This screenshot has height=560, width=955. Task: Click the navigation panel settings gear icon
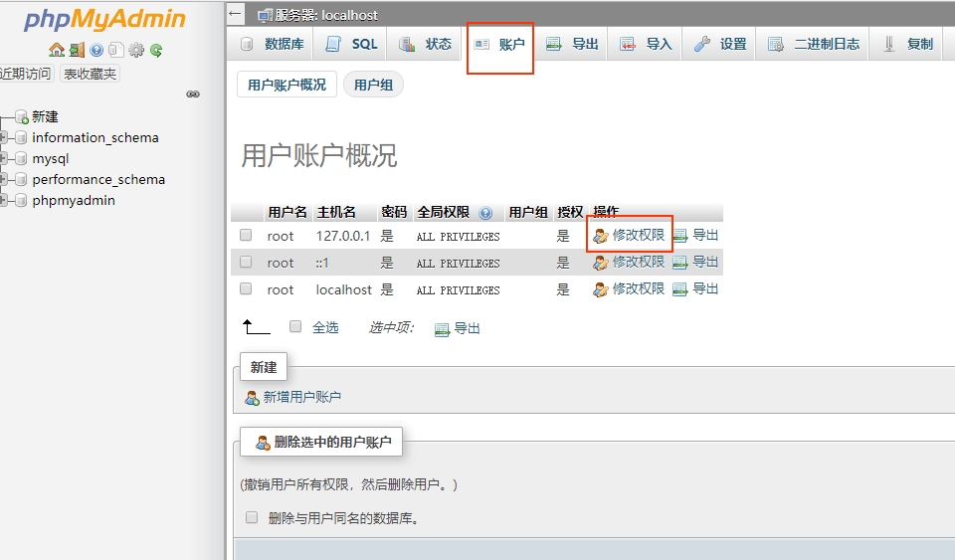136,50
